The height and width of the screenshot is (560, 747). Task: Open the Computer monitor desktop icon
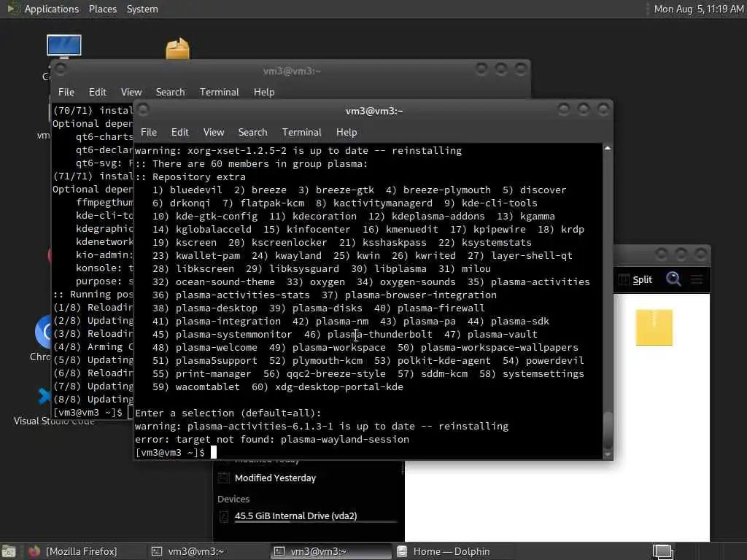coord(64,47)
